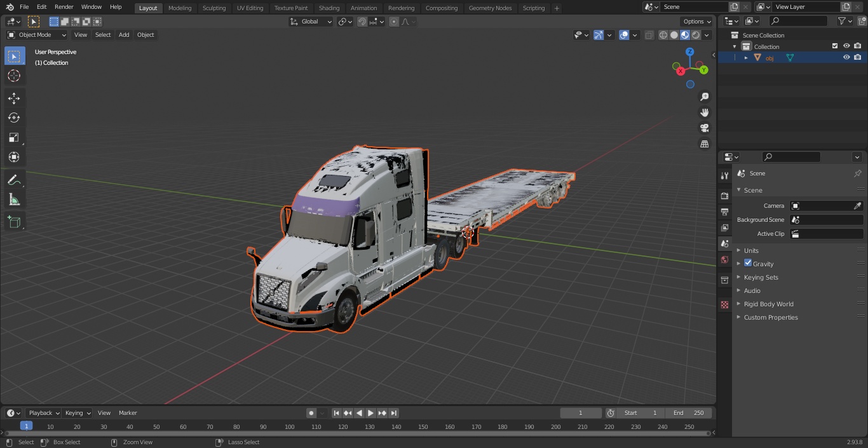
Task: Open Render properties tab
Action: pyautogui.click(x=724, y=196)
